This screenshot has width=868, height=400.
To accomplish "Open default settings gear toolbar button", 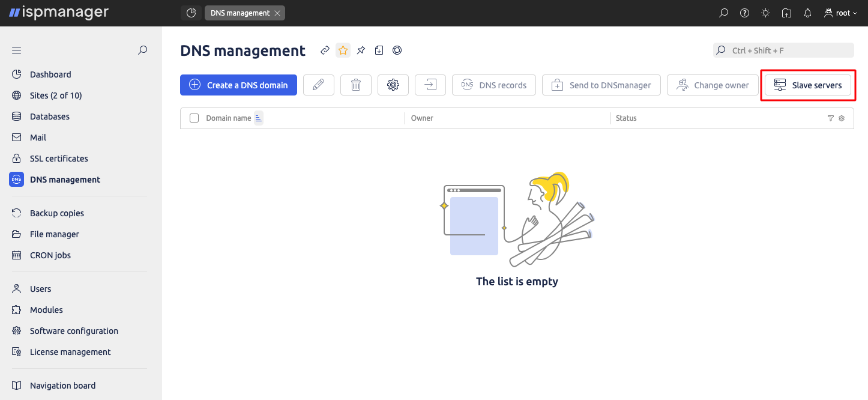I will (x=393, y=85).
